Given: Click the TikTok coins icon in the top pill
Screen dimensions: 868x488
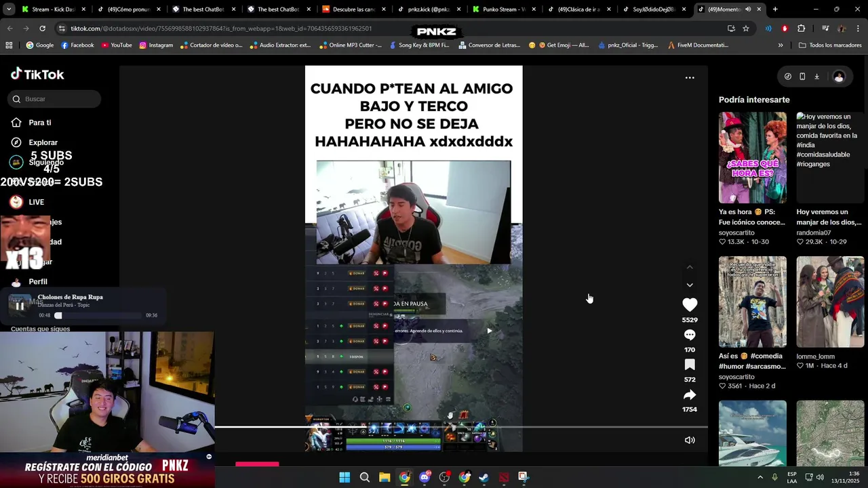Looking at the screenshot, I should (787, 77).
